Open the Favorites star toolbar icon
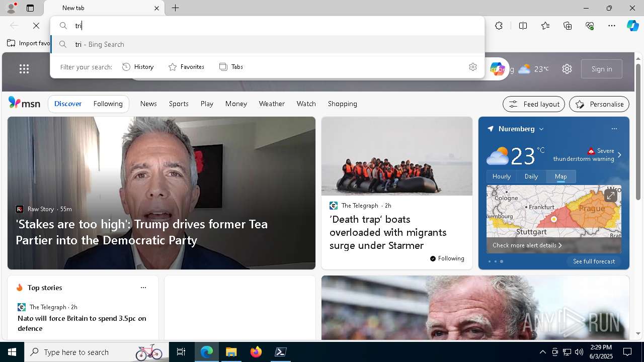This screenshot has width=644, height=362. (545, 26)
